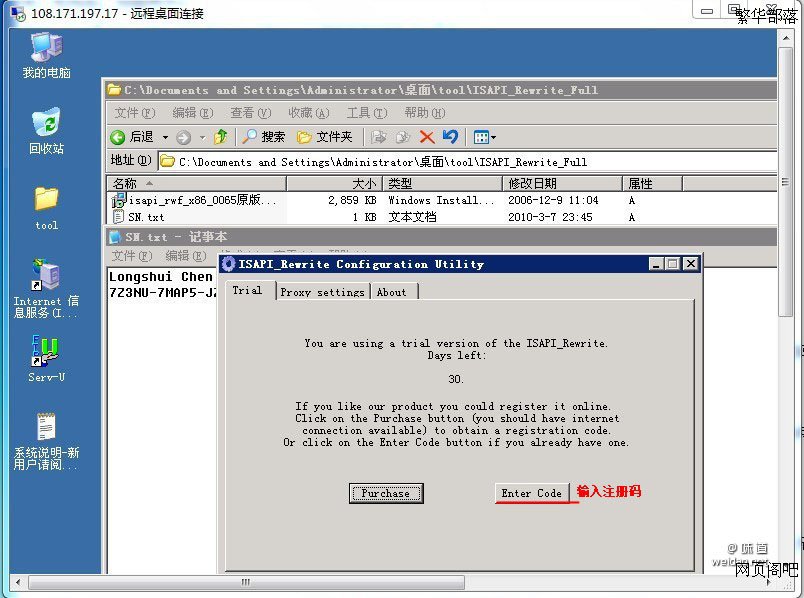This screenshot has width=804, height=598.
Task: Open the 文件 menu in Notepad
Action: click(x=132, y=256)
